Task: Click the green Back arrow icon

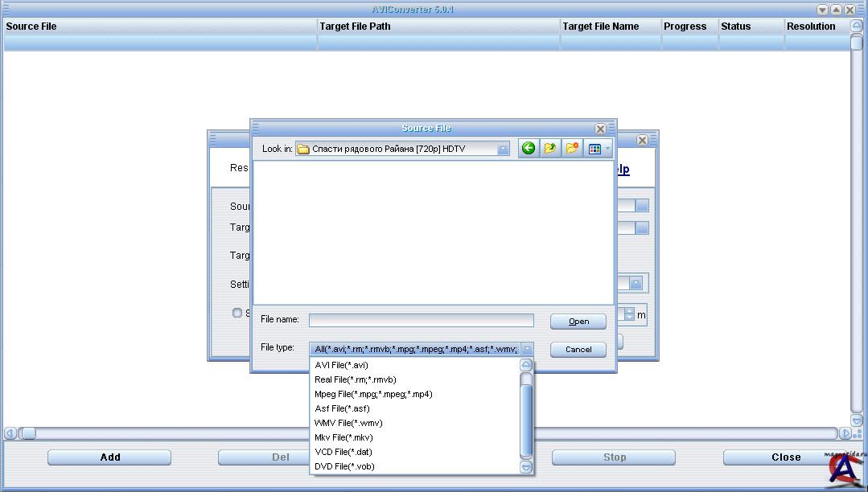Action: tap(529, 149)
